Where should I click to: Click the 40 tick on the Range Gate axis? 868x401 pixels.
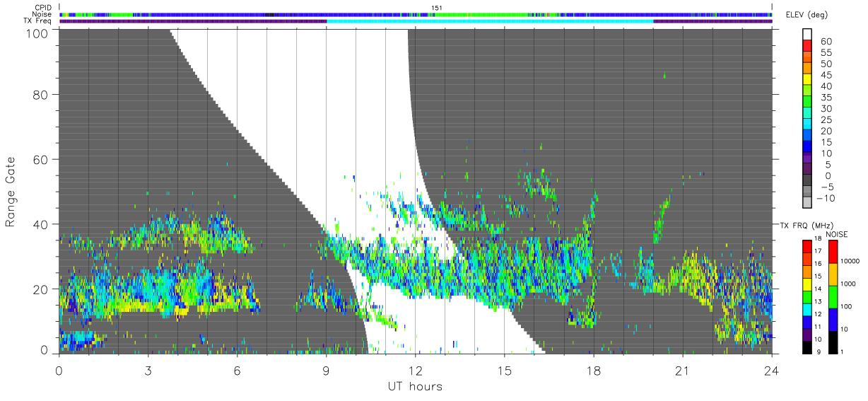[41, 224]
